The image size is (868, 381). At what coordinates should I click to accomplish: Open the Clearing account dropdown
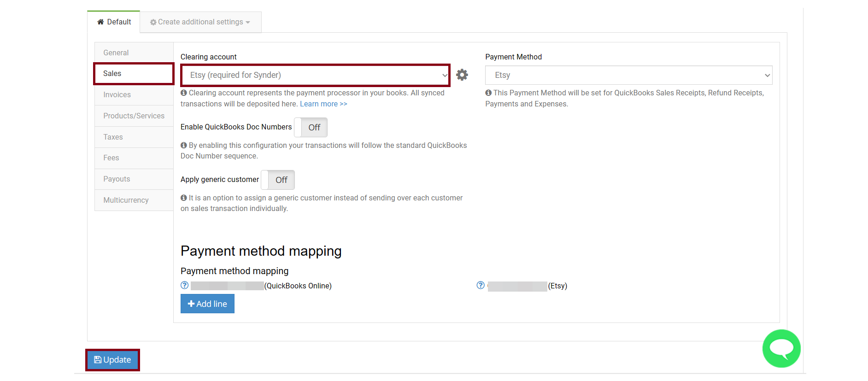(x=316, y=75)
